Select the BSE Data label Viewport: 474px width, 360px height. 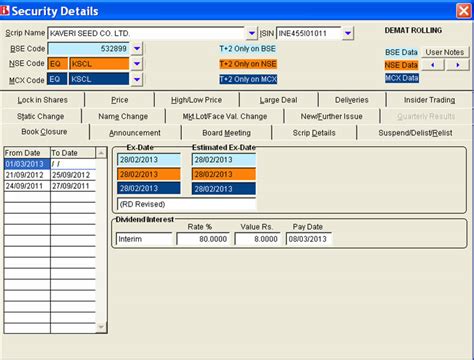click(401, 52)
